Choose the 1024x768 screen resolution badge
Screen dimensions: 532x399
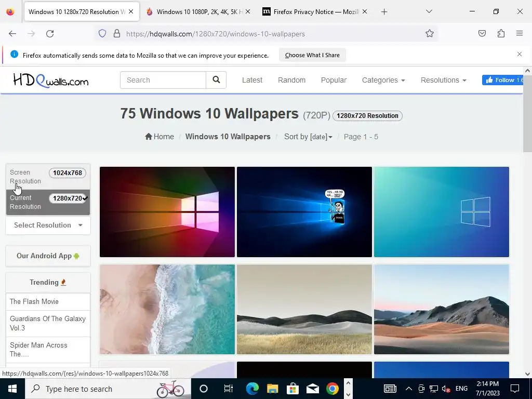point(68,172)
